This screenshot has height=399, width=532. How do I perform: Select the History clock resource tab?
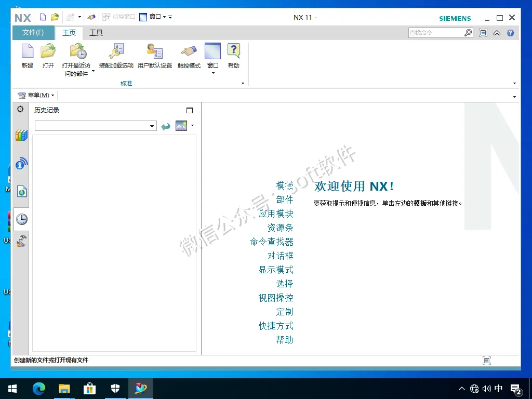[22, 219]
